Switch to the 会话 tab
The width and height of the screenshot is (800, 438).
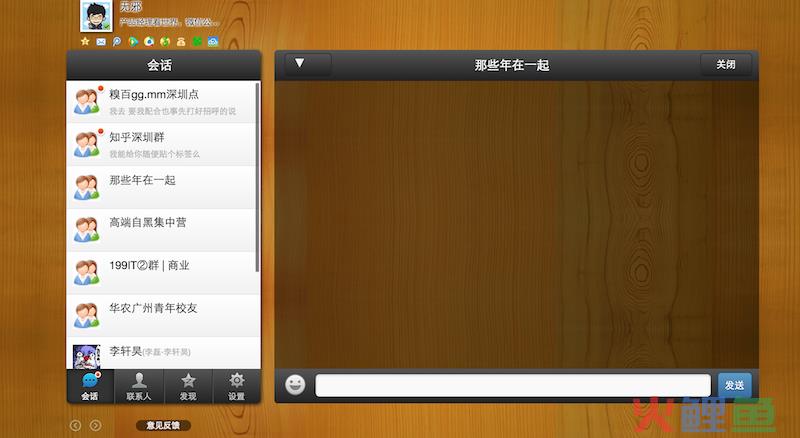(x=90, y=386)
